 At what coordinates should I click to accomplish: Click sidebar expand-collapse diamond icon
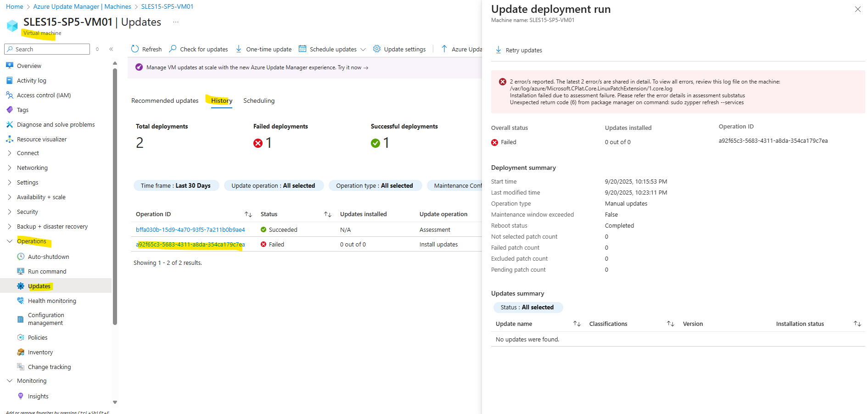97,49
